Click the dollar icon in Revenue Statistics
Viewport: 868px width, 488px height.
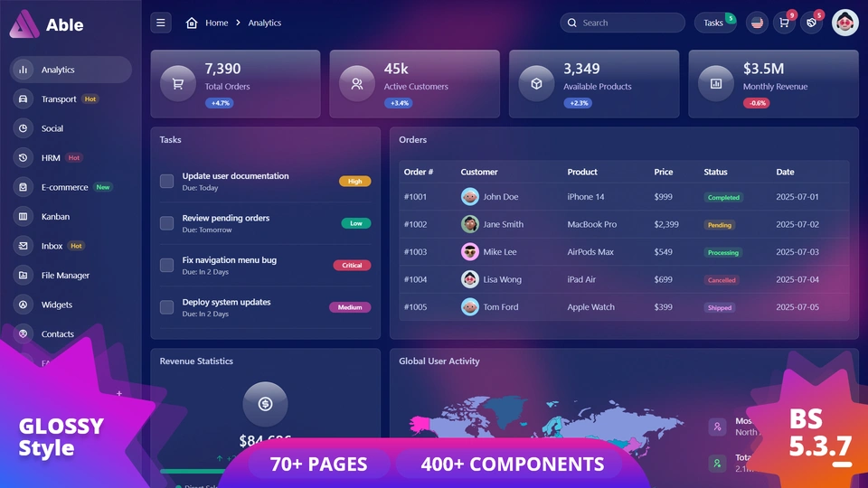[265, 404]
